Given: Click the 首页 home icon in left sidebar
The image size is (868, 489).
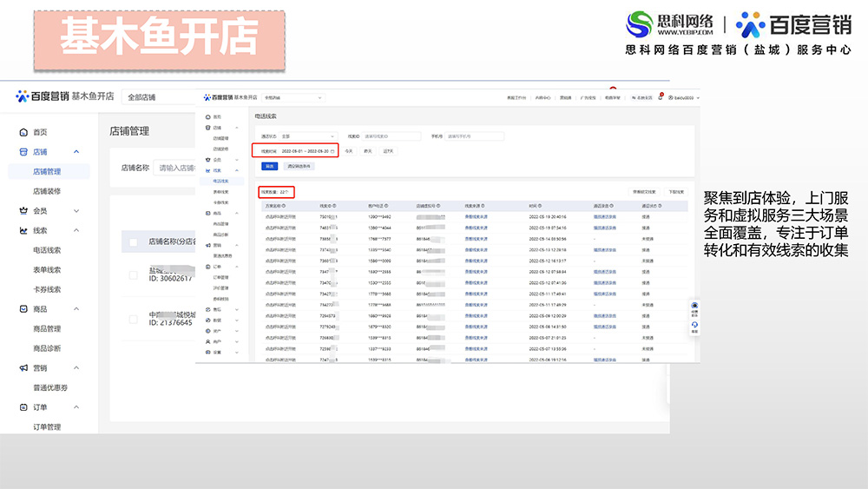Looking at the screenshot, I should (23, 132).
